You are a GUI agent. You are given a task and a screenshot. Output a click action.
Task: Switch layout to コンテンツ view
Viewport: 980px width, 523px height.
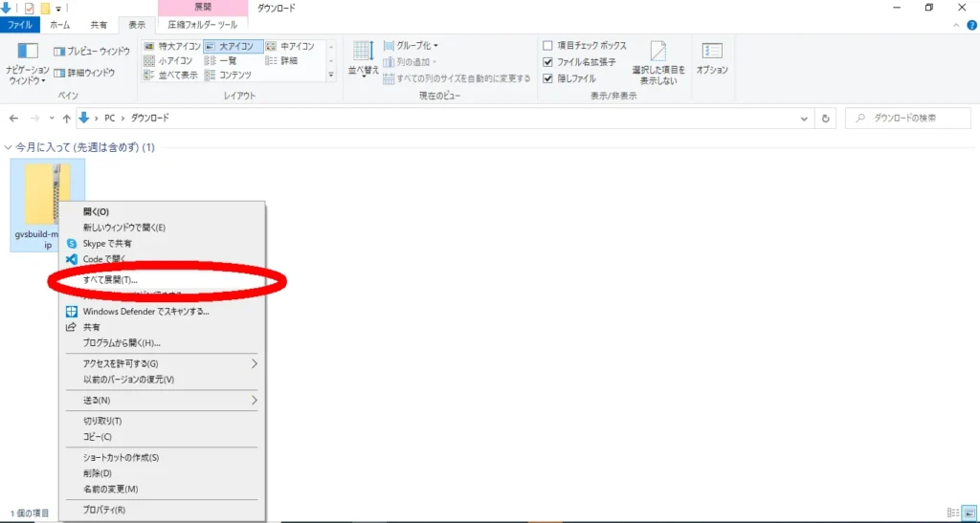pyautogui.click(x=228, y=75)
